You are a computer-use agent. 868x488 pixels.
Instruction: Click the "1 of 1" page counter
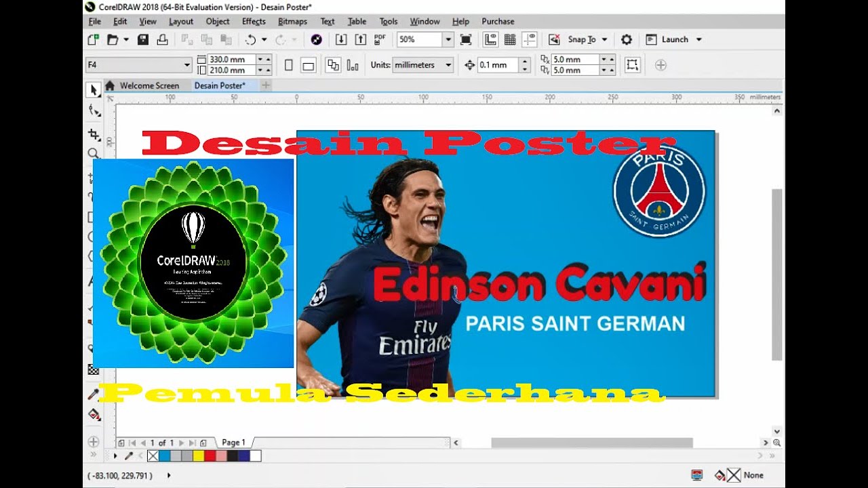coord(162,443)
